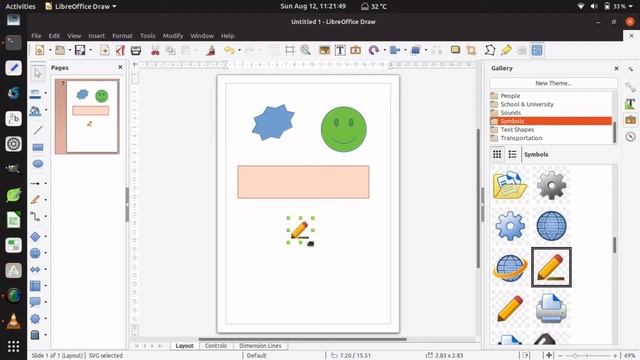Click the green smiley face shape
Screen dimensions: 640x360
pyautogui.click(x=344, y=129)
